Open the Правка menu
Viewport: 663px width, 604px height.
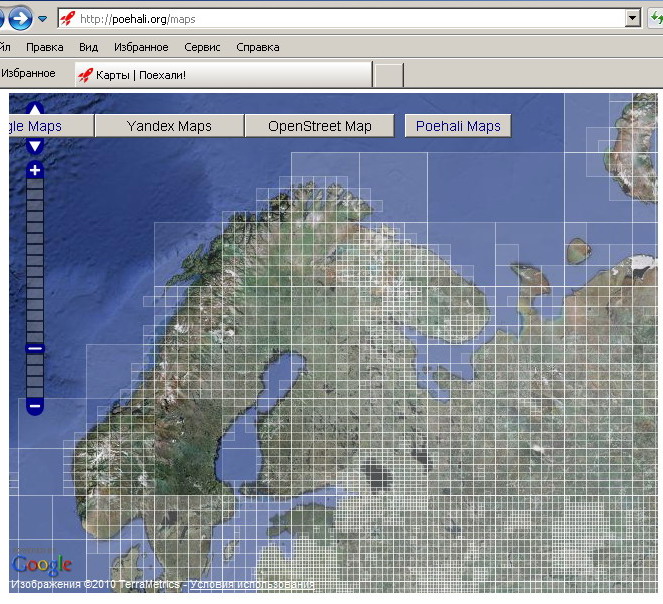[45, 47]
